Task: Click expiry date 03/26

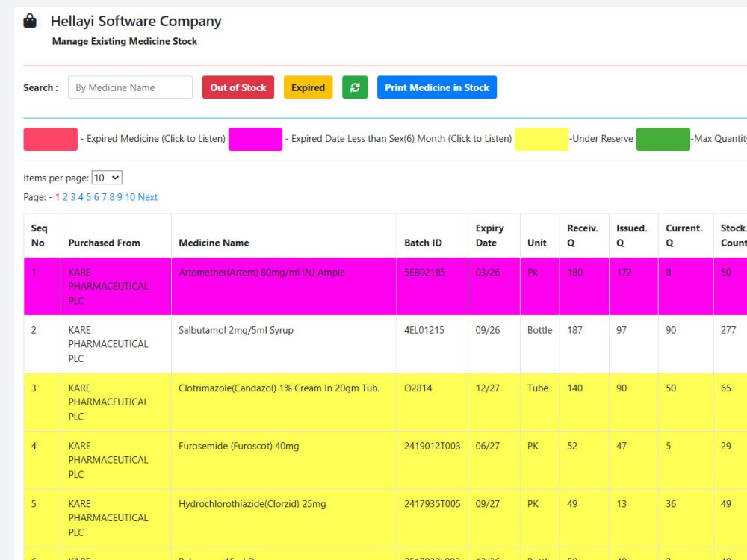Action: pyautogui.click(x=488, y=273)
